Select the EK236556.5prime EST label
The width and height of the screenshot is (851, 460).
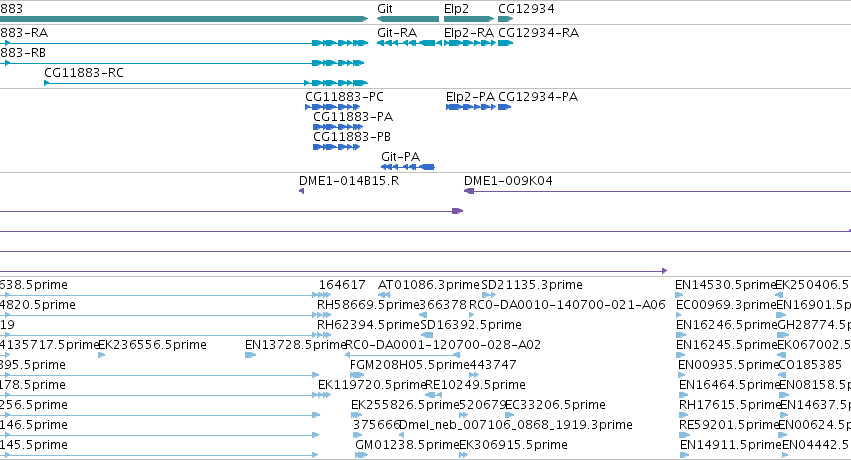click(152, 345)
